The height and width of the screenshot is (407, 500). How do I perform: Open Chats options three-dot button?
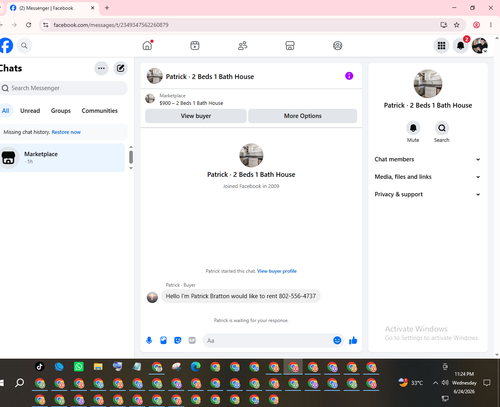pyautogui.click(x=101, y=68)
